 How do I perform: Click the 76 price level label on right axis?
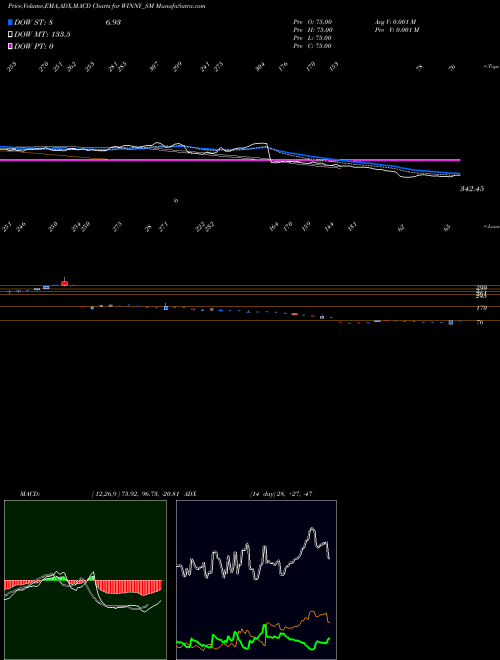coord(480,322)
